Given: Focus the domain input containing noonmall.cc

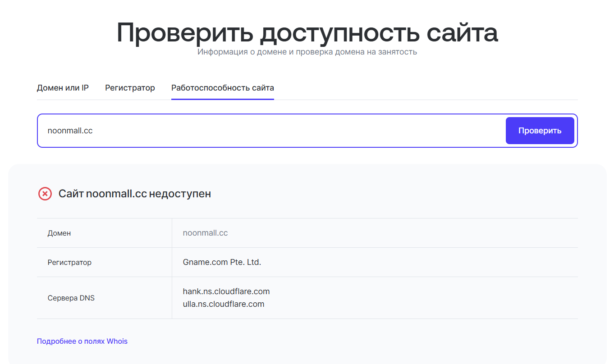Looking at the screenshot, I should [x=270, y=131].
